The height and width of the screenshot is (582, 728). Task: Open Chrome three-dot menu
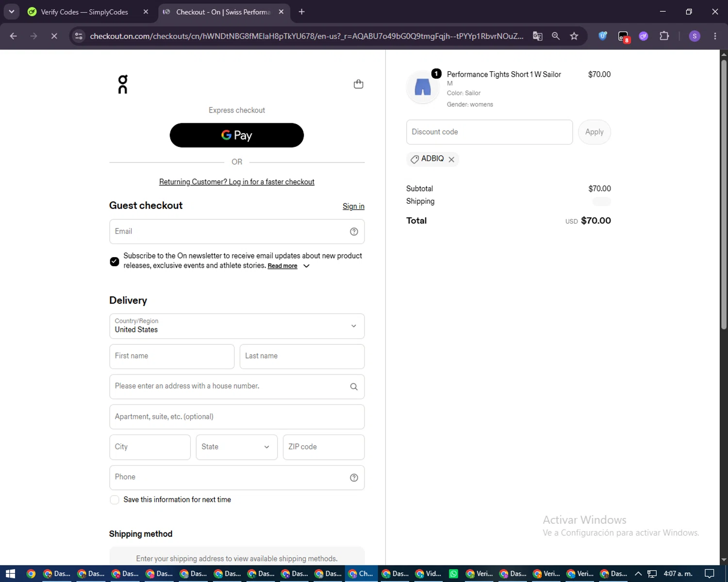click(x=715, y=36)
